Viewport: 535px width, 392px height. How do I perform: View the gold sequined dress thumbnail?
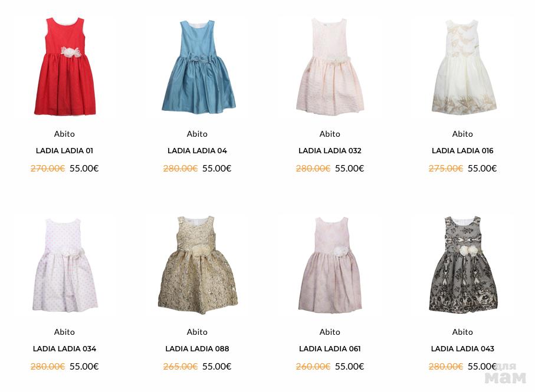pyautogui.click(x=198, y=265)
